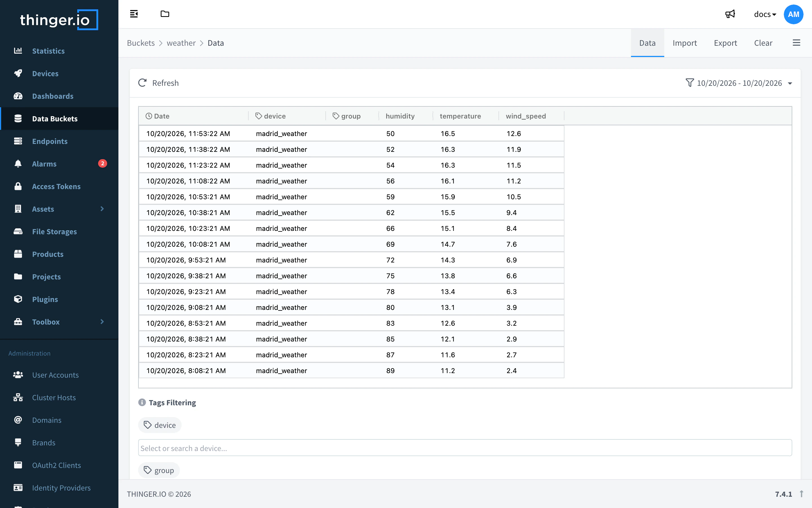Click the Plugins cube icon
Screen dimensions: 812x508
(x=18, y=299)
